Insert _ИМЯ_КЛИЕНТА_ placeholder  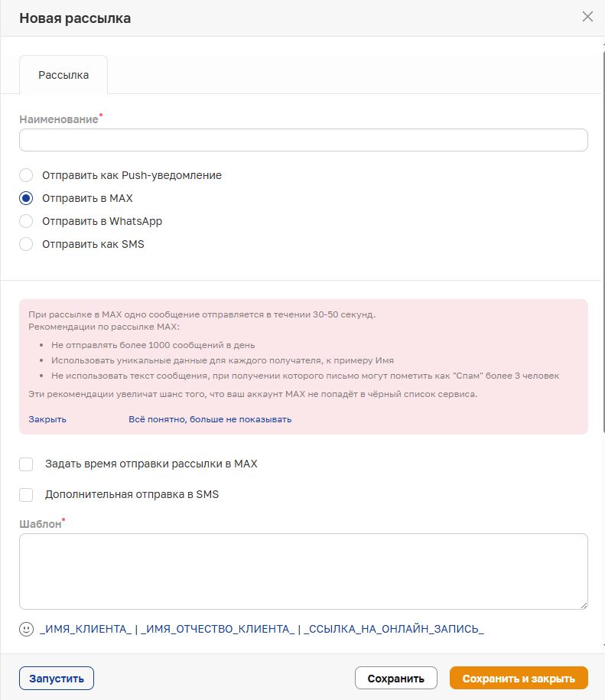point(86,629)
